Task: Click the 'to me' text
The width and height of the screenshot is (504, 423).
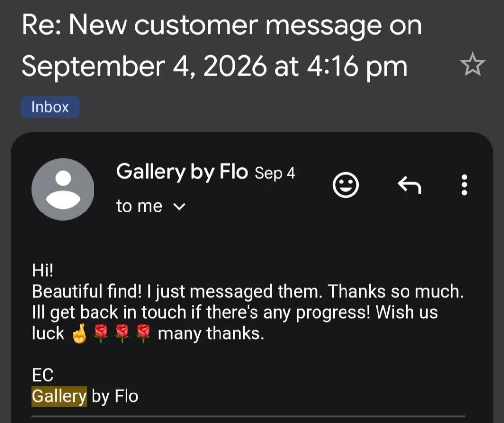Action: [x=139, y=206]
